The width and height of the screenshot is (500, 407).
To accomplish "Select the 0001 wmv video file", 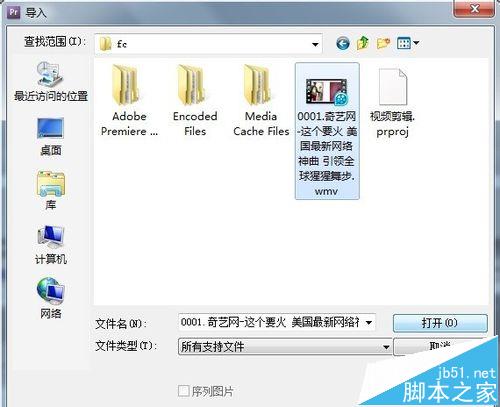I will 327,131.
